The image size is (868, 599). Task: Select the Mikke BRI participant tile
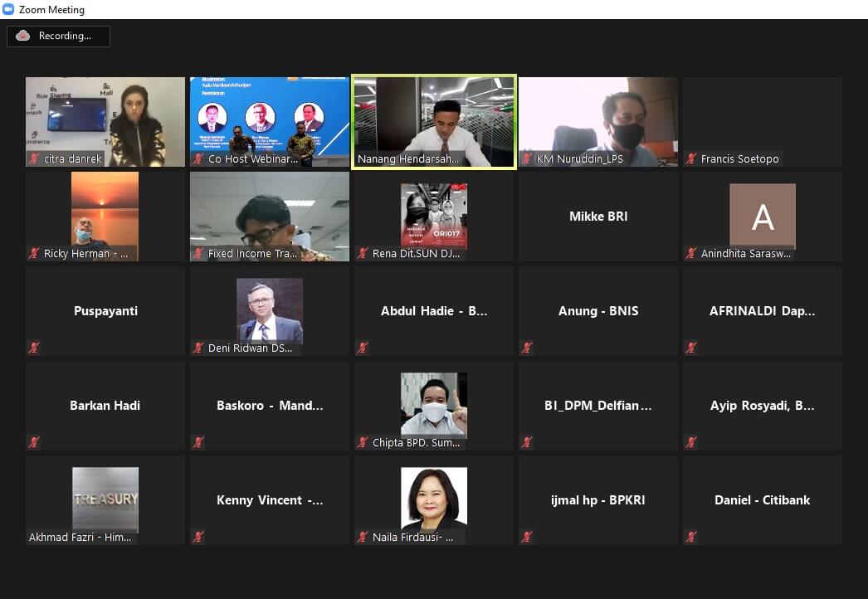(598, 217)
